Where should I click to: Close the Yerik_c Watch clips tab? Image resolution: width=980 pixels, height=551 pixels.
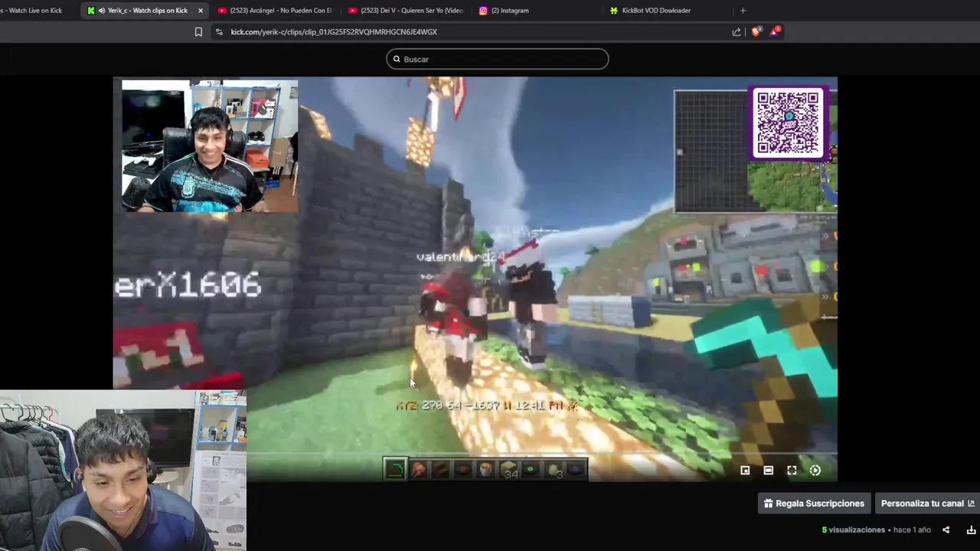tap(201, 11)
